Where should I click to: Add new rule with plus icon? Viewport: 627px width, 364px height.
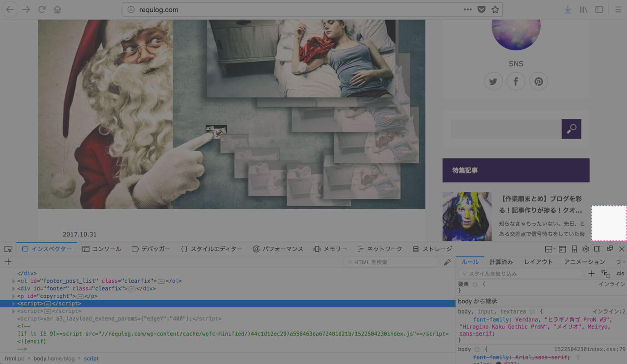(592, 274)
